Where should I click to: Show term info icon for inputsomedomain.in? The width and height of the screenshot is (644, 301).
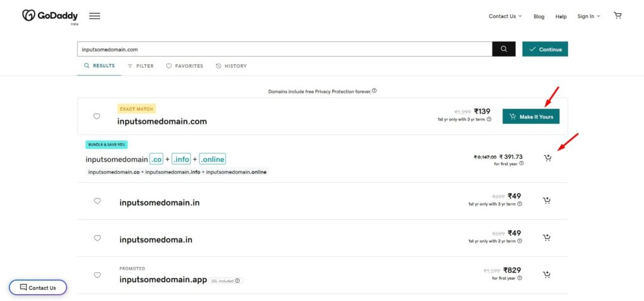point(519,204)
